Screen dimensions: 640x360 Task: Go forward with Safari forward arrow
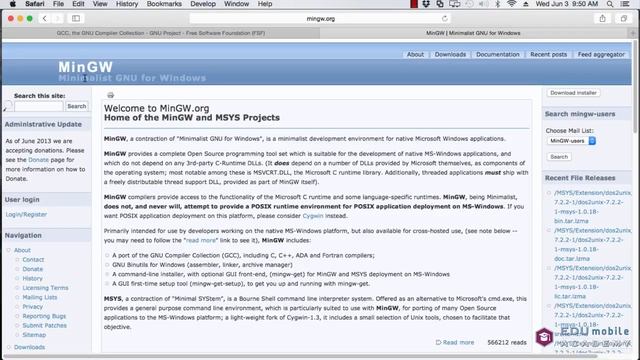click(x=57, y=18)
